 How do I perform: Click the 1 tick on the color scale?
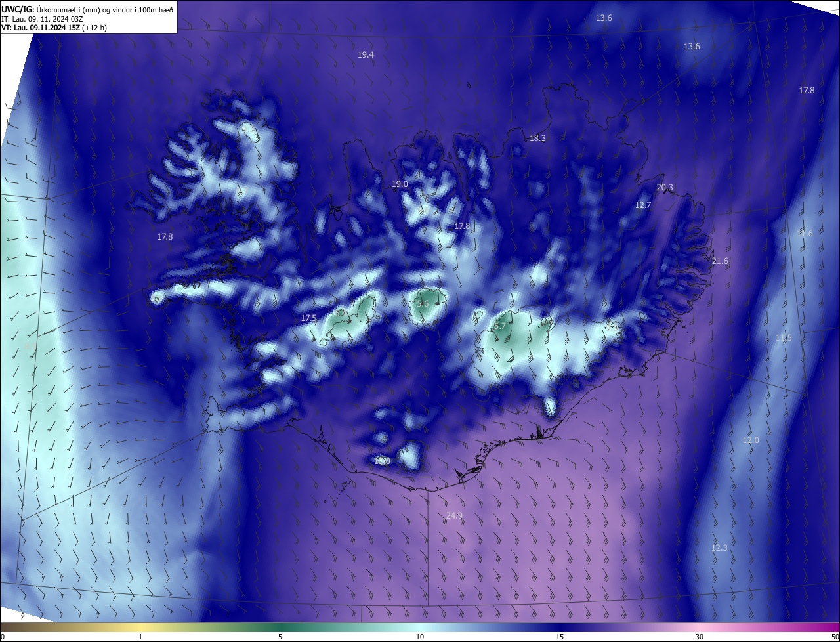140,637
